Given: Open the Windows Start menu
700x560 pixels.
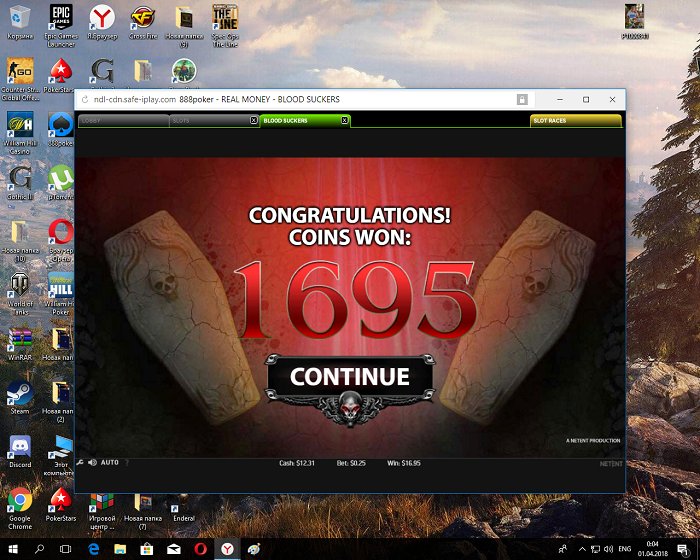Looking at the screenshot, I should [12, 549].
